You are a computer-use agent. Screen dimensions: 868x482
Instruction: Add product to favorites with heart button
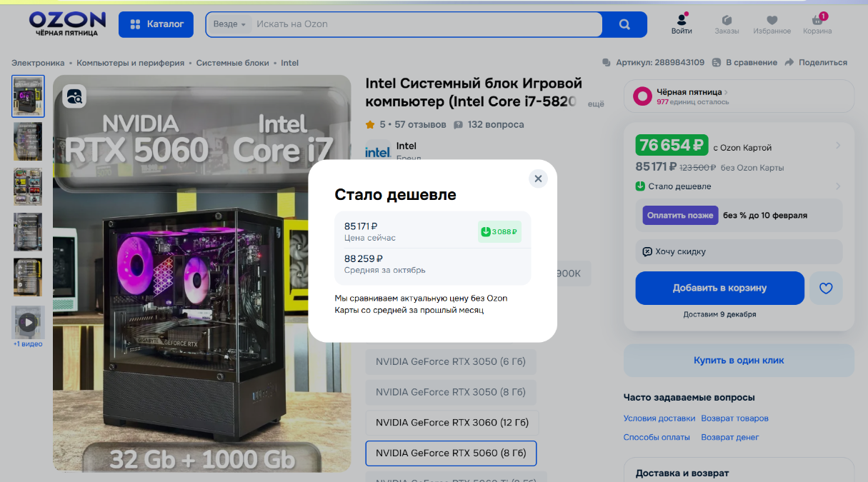click(x=826, y=288)
